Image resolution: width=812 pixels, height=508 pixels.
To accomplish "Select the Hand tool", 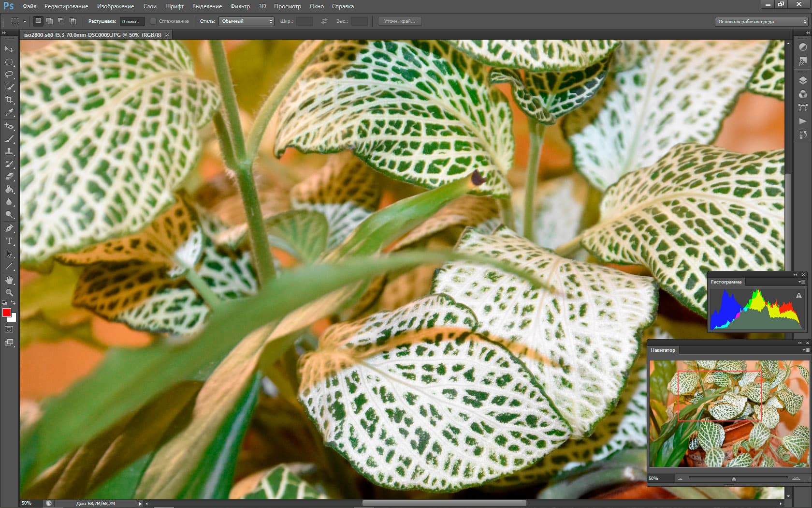I will pyautogui.click(x=9, y=280).
